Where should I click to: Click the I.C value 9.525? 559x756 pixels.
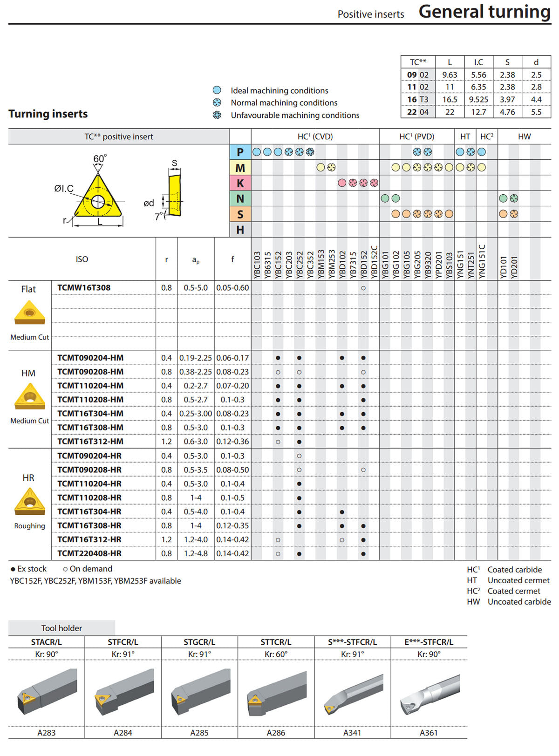click(478, 99)
